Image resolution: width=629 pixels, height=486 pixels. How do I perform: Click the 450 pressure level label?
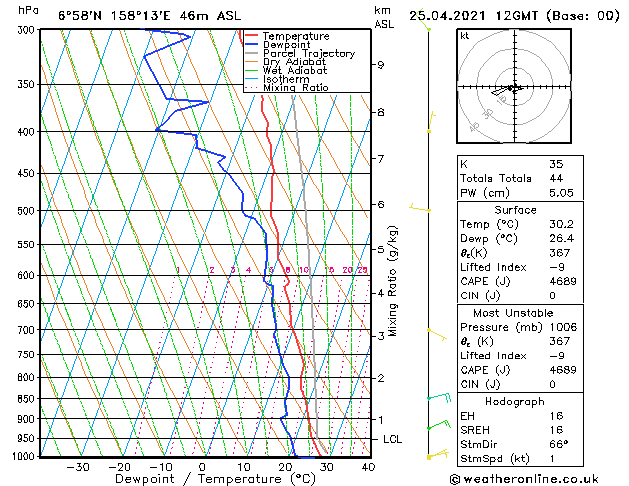[x=28, y=173]
